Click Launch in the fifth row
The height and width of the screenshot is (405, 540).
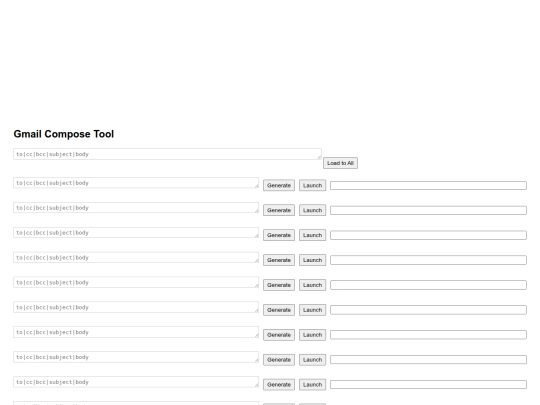click(x=312, y=285)
